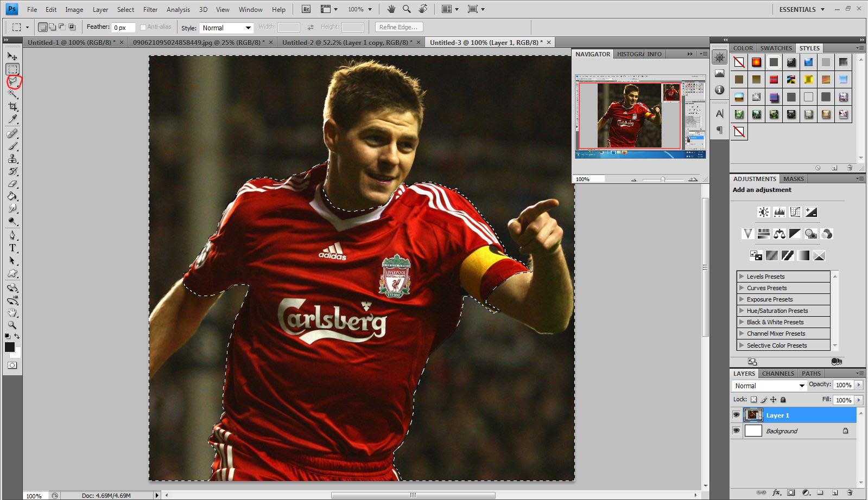Toggle the Anti-alias checkbox
Screen dimensions: 868x500
pos(143,27)
